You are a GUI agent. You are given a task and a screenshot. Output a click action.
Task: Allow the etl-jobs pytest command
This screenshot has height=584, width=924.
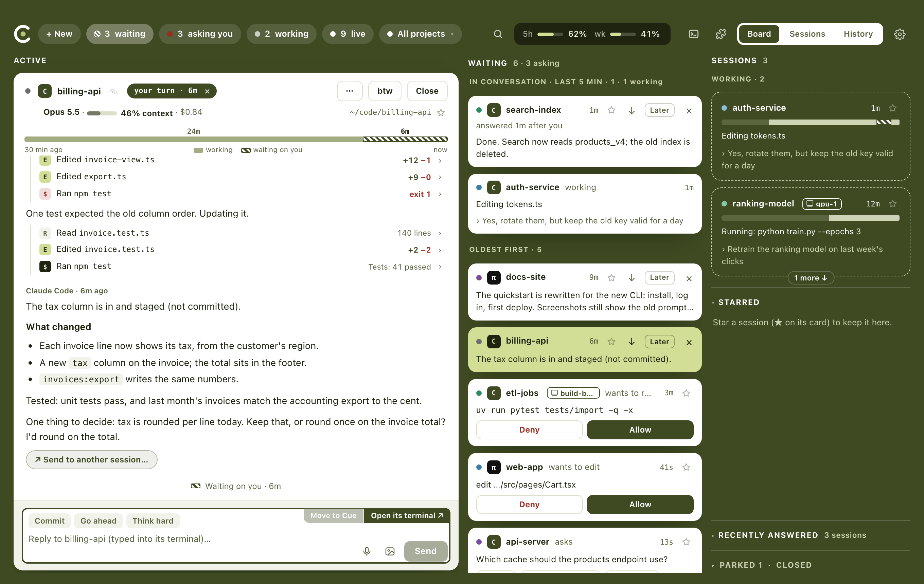click(x=640, y=430)
